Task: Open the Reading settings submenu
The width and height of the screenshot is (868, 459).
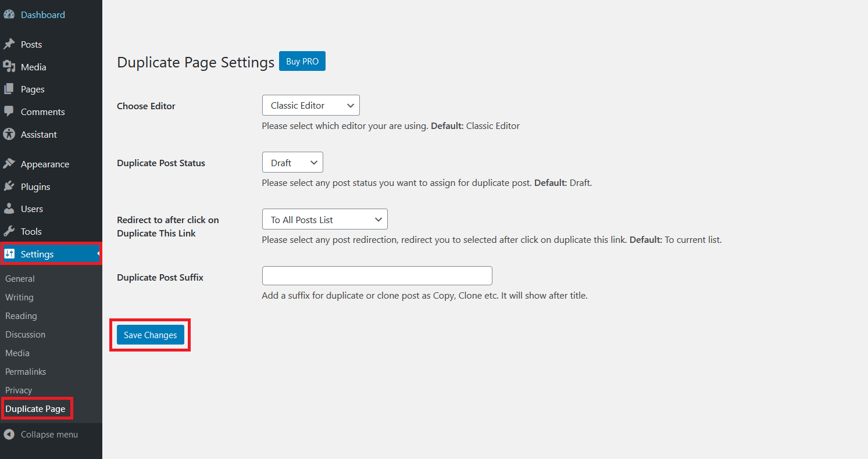Action: coord(21,315)
